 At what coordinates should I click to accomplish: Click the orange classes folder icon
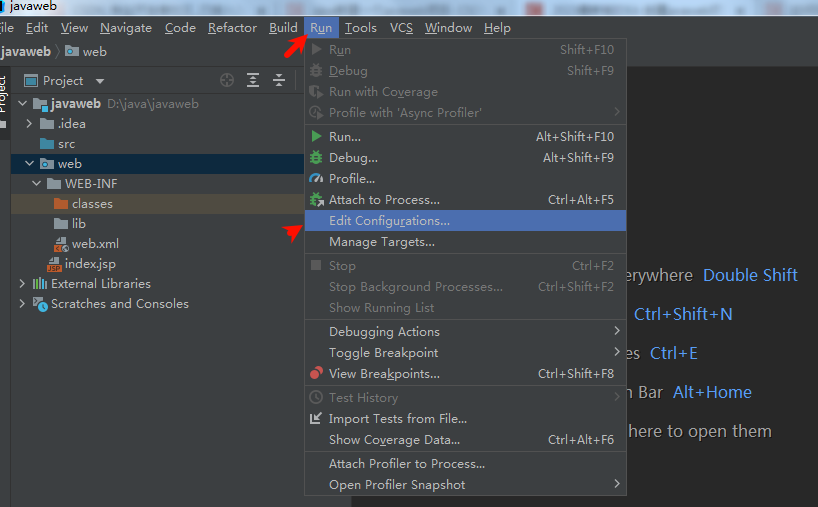61,203
